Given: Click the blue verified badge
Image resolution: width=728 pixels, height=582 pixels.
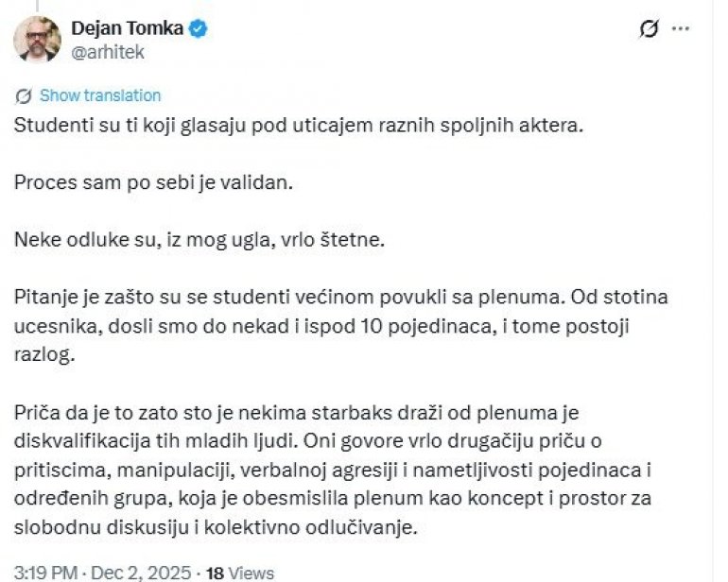Looking at the screenshot, I should click(x=199, y=29).
